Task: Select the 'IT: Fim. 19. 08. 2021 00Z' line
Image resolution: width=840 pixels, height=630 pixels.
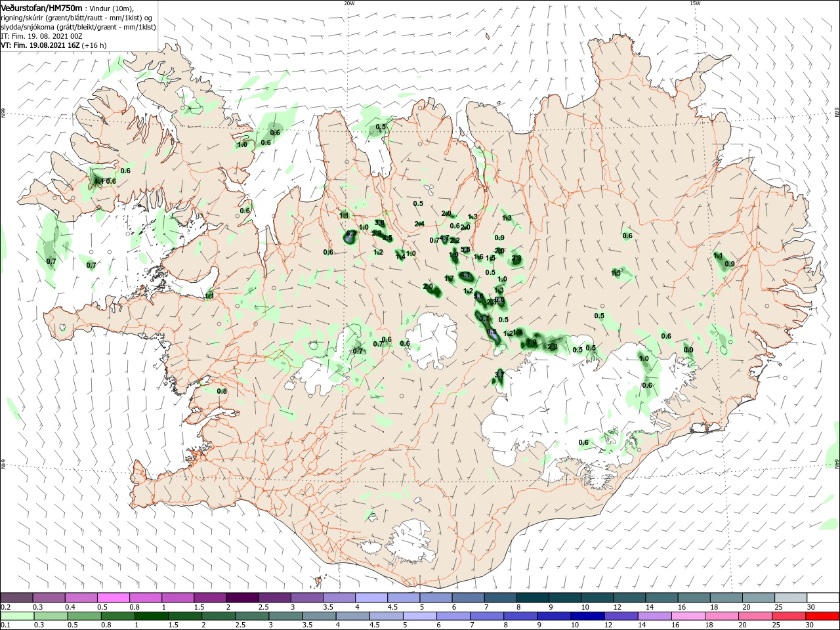Action: point(41,36)
